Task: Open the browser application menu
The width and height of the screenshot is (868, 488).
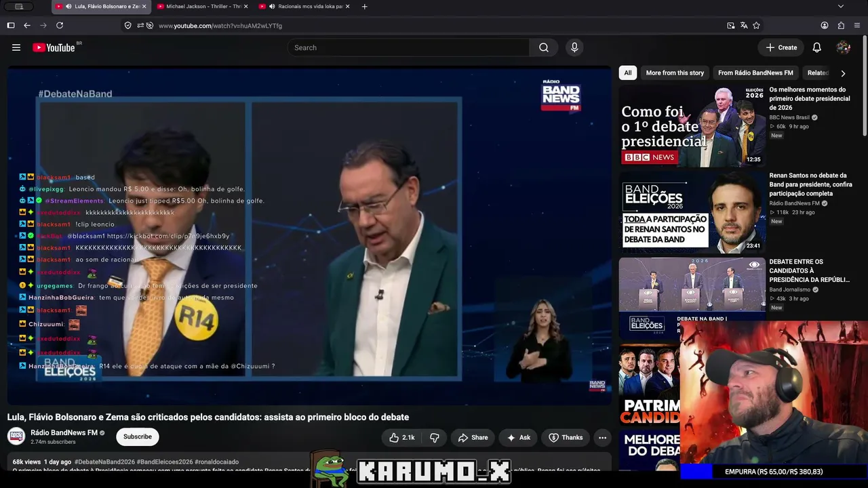Action: tap(857, 25)
